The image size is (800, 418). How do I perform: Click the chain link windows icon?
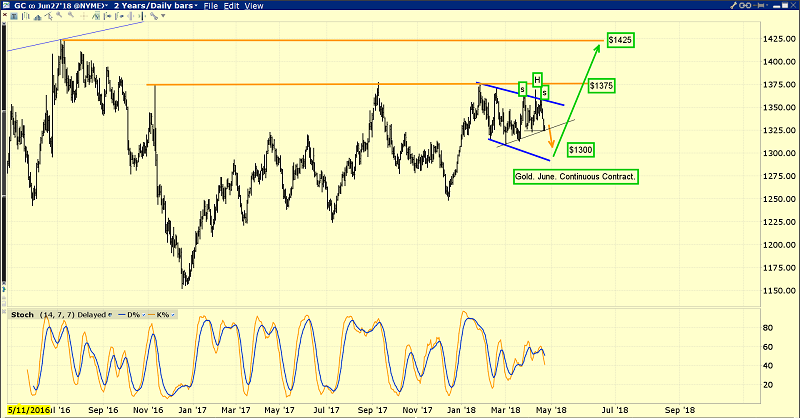click(745, 5)
